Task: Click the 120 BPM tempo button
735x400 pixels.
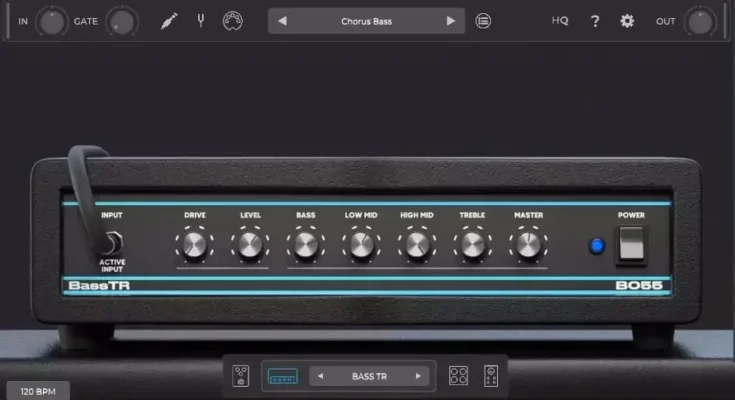Action: click(x=38, y=391)
